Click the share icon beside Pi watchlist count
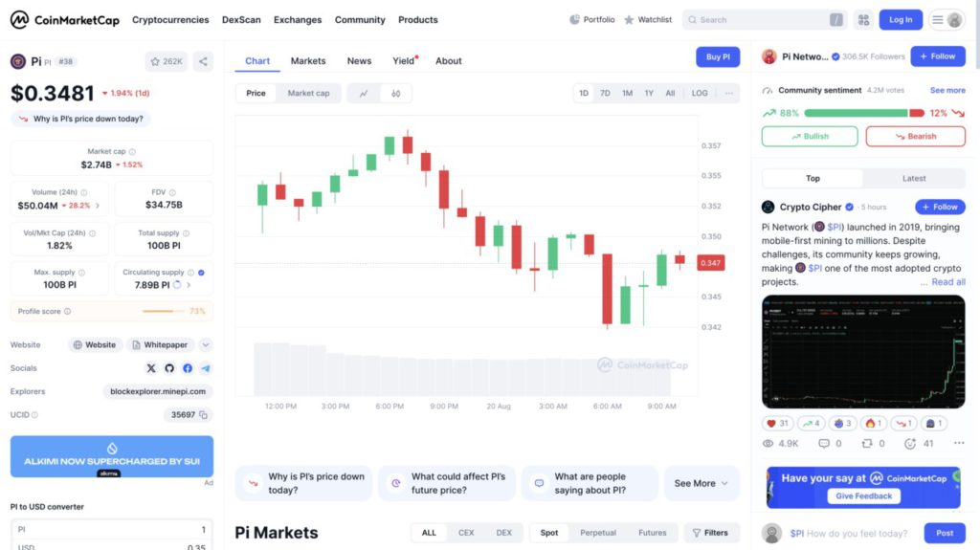 point(203,61)
